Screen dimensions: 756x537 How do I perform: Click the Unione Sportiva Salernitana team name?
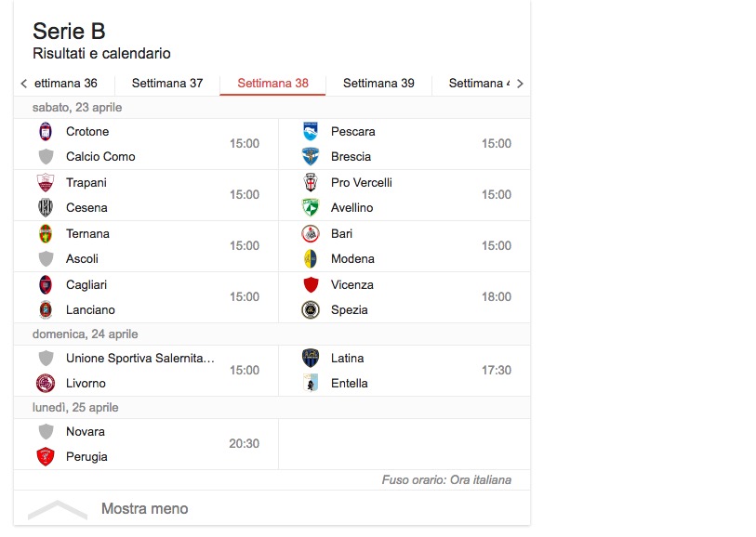coord(140,359)
